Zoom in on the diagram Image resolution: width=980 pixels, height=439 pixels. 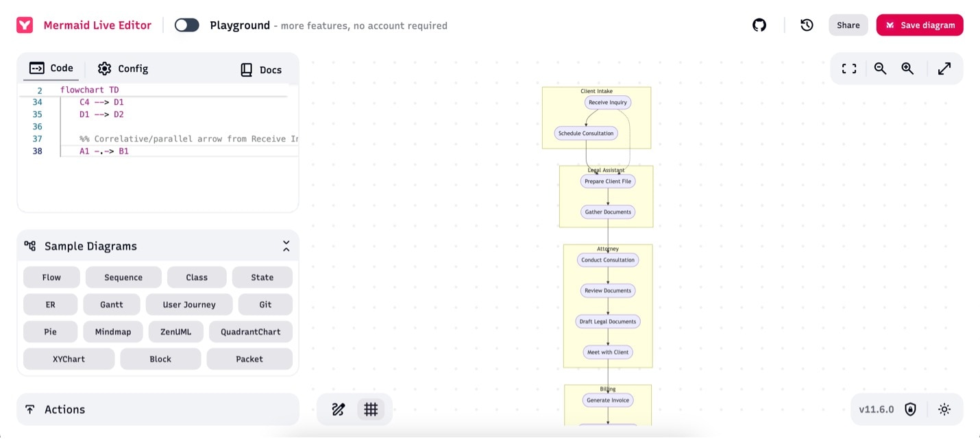click(x=907, y=68)
